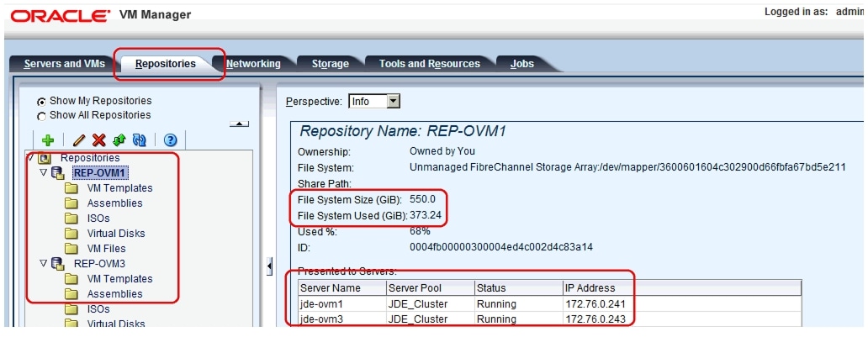Open Assemblies under REP-OVM3
This screenshot has height=353, width=868.
tap(114, 294)
